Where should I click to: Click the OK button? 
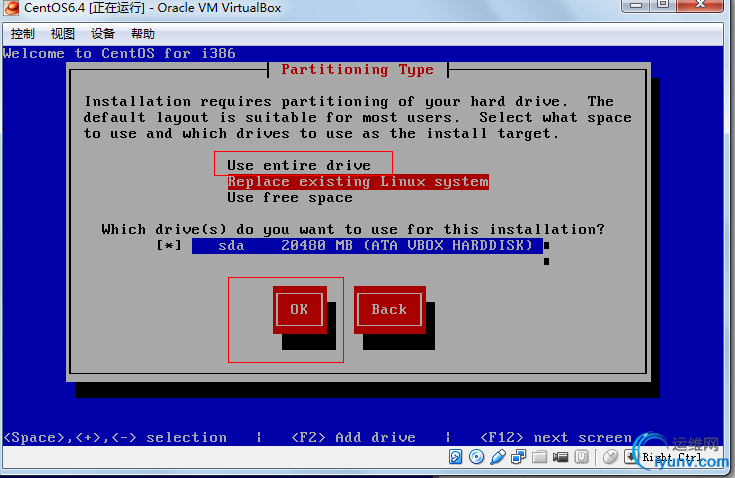pos(300,309)
